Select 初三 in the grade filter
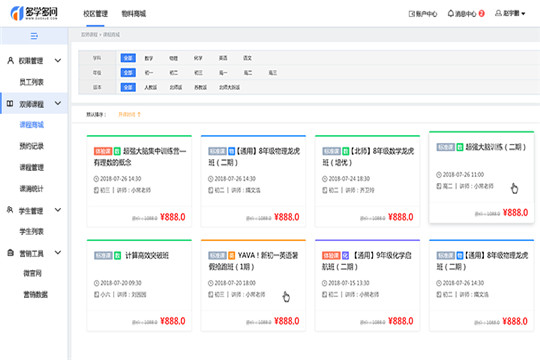540x360 pixels. 198,73
